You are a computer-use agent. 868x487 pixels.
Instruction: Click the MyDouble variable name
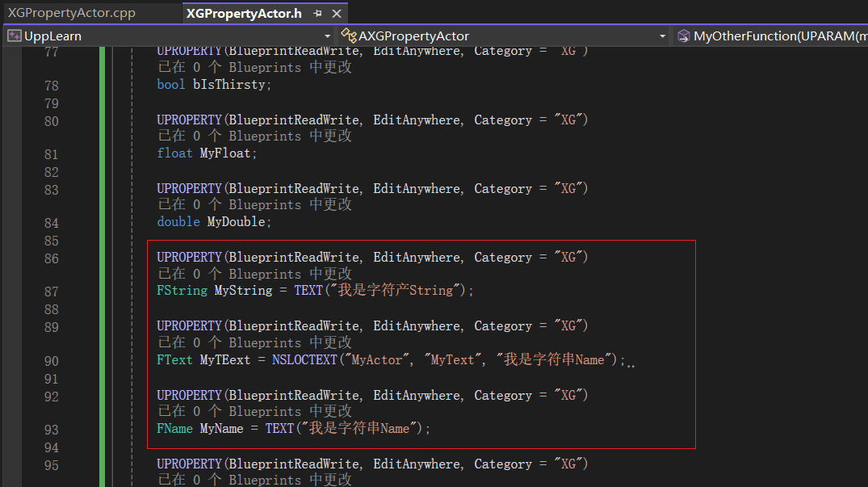236,222
